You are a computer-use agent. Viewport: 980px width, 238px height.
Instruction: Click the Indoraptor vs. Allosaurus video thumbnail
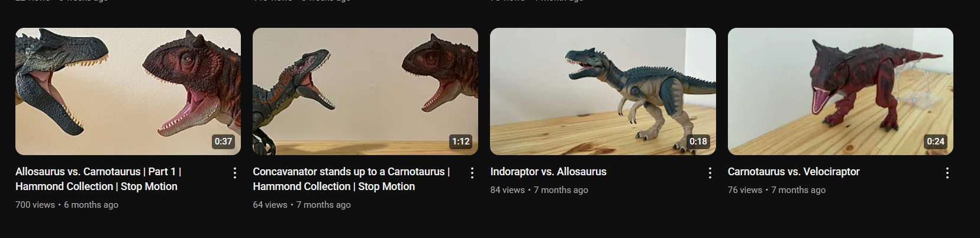pyautogui.click(x=603, y=91)
